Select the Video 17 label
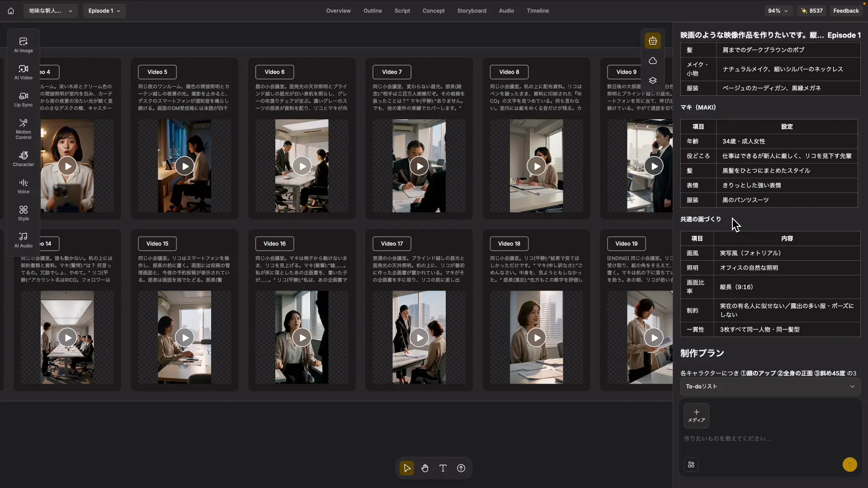The image size is (868, 488). pos(392,244)
